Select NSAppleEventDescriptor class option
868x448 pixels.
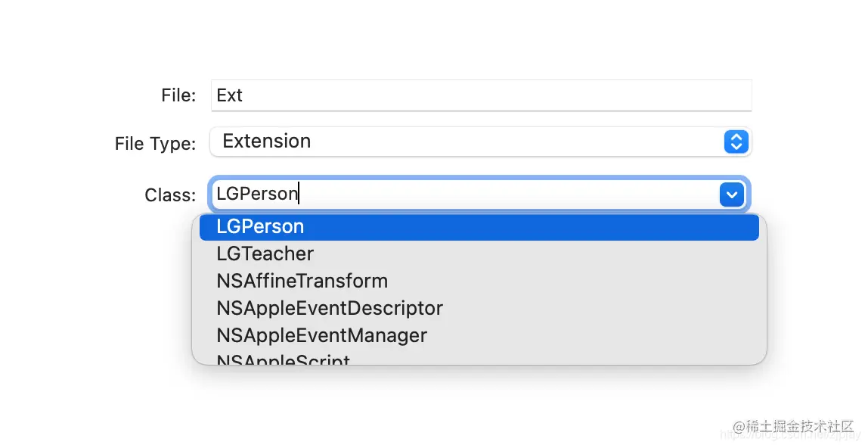click(x=329, y=309)
